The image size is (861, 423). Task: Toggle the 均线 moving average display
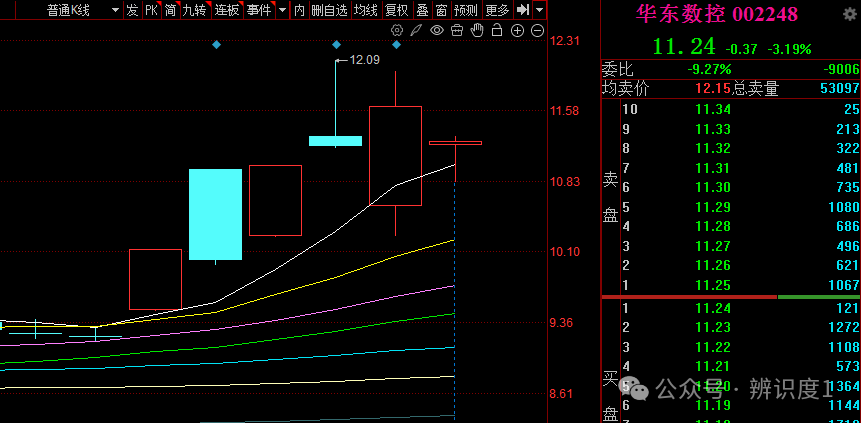[x=365, y=10]
